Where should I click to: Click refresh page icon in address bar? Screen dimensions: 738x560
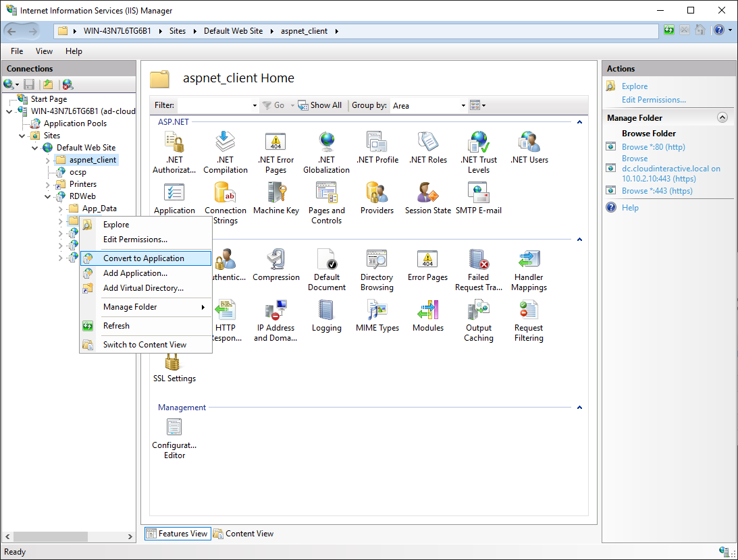point(669,30)
